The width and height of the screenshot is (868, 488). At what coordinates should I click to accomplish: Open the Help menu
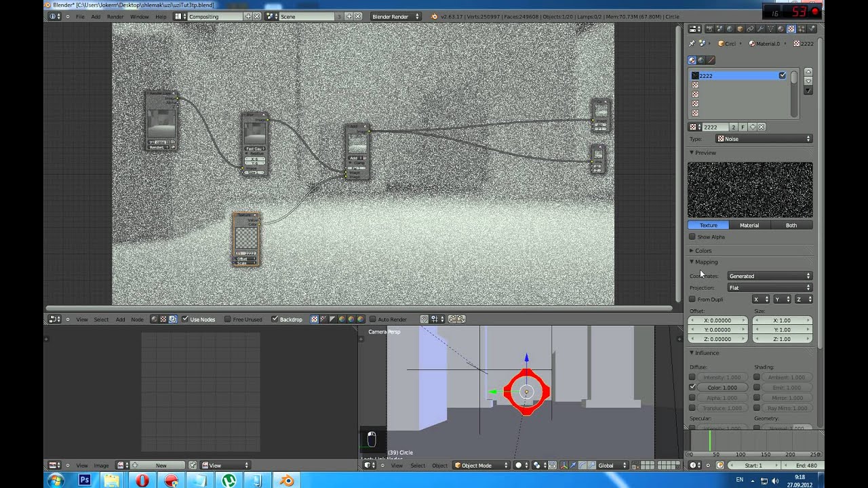(x=161, y=16)
